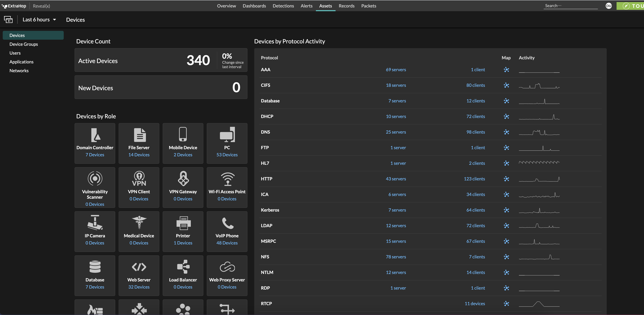Select the Assets tab
This screenshot has height=315, width=644.
click(326, 6)
